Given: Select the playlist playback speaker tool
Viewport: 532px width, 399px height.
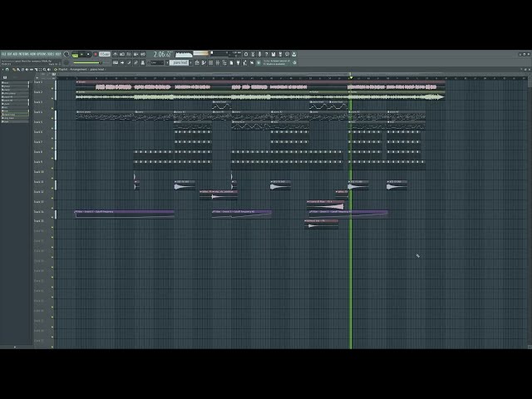Looking at the screenshot, I should pos(49,69).
